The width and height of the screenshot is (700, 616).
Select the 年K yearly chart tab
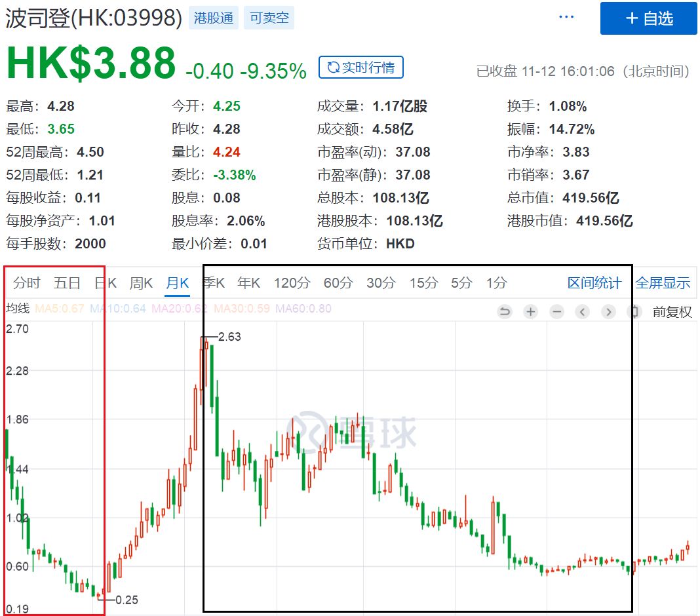248,282
